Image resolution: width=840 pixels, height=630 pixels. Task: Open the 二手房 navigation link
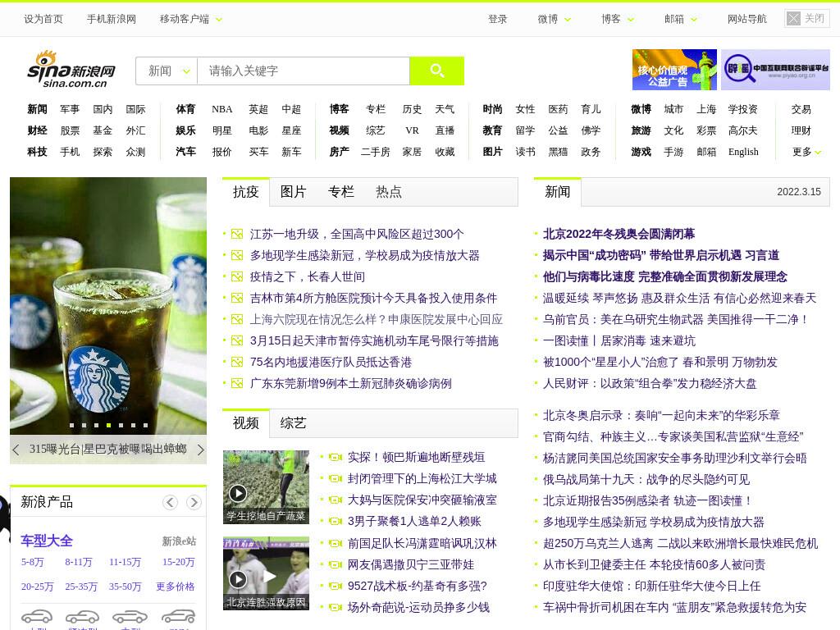point(375,152)
